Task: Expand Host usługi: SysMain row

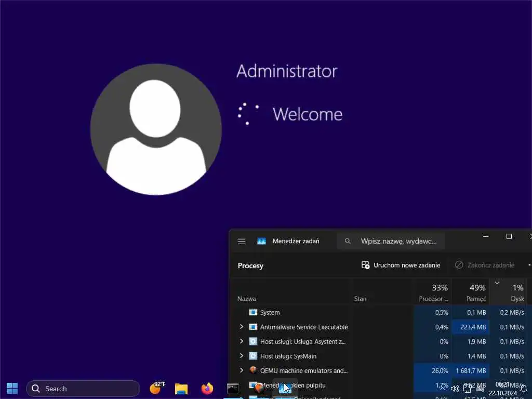Action: pos(242,356)
